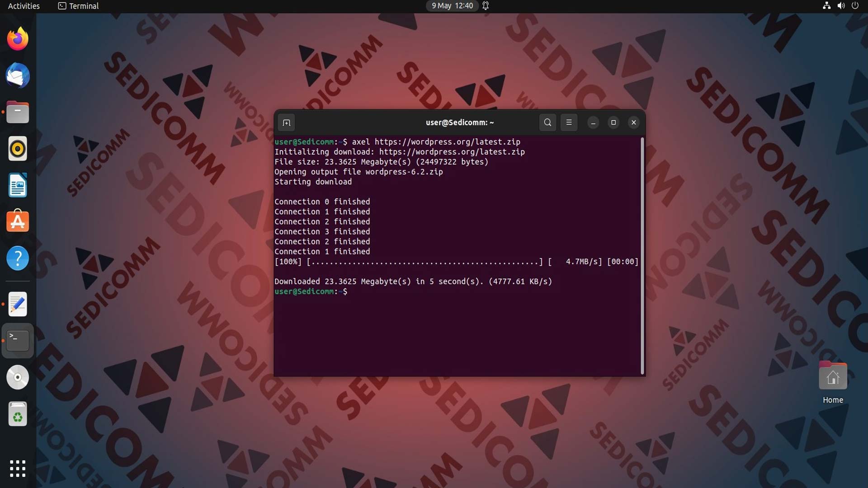Close the terminal window
The height and width of the screenshot is (488, 868).
[634, 122]
